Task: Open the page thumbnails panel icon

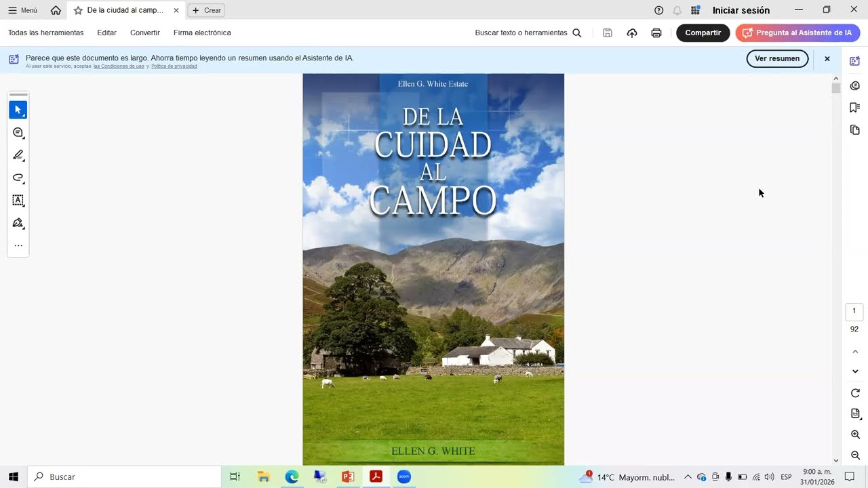Action: click(x=854, y=129)
